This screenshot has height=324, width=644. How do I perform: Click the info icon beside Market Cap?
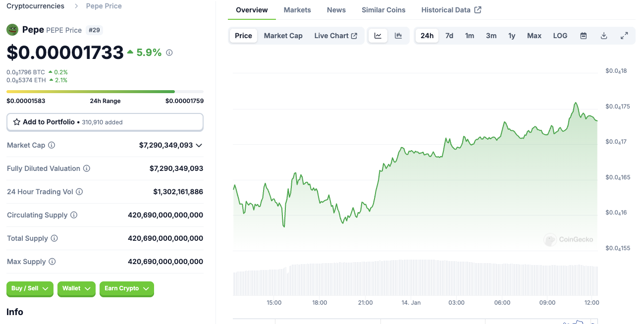coord(52,145)
